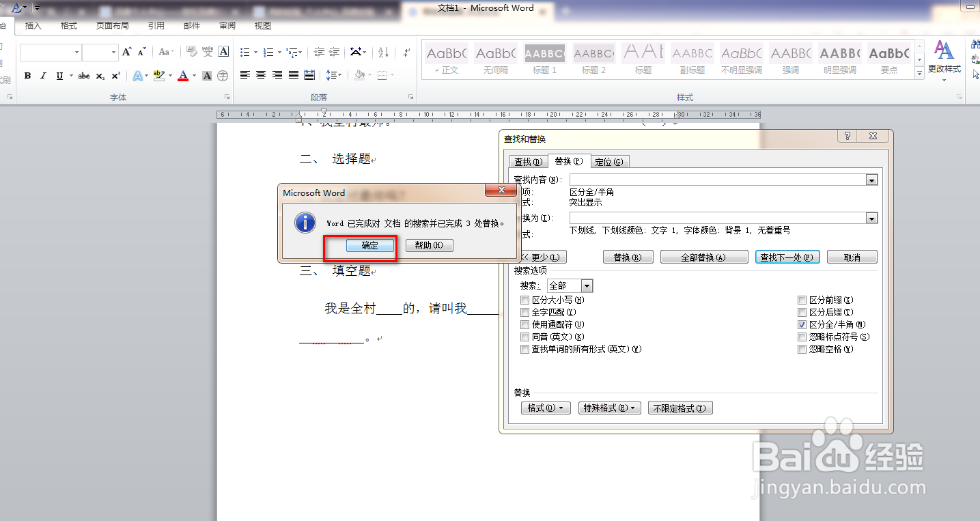980x521 pixels.
Task: Align text left
Action: coord(245,75)
